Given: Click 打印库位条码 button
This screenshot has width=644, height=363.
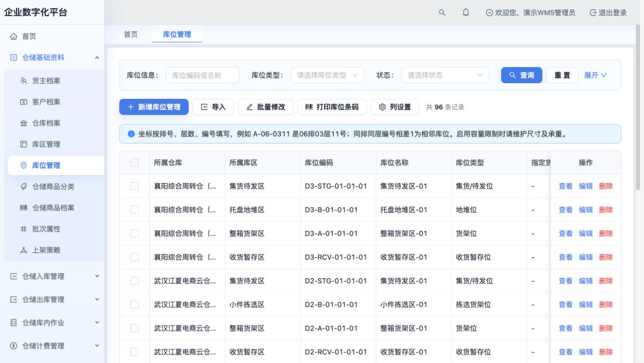Looking at the screenshot, I should click(x=332, y=107).
